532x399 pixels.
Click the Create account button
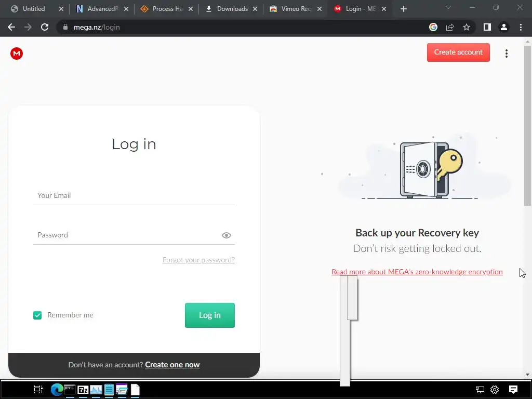click(458, 52)
